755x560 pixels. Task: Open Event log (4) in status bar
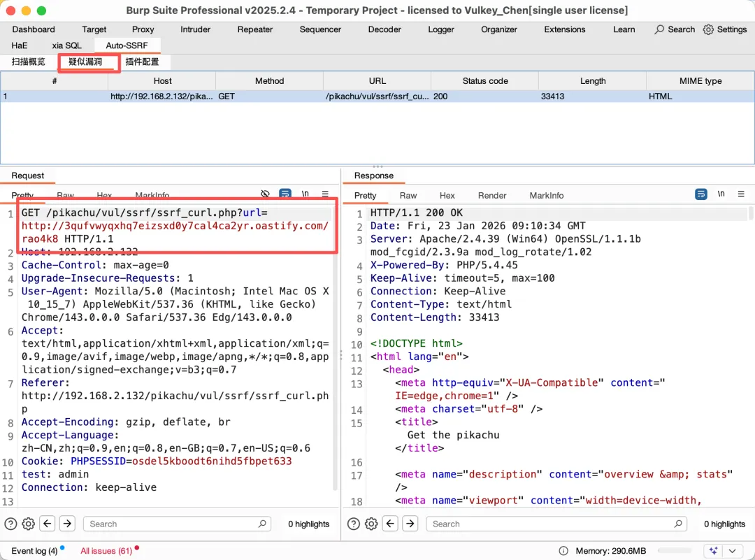coord(35,551)
